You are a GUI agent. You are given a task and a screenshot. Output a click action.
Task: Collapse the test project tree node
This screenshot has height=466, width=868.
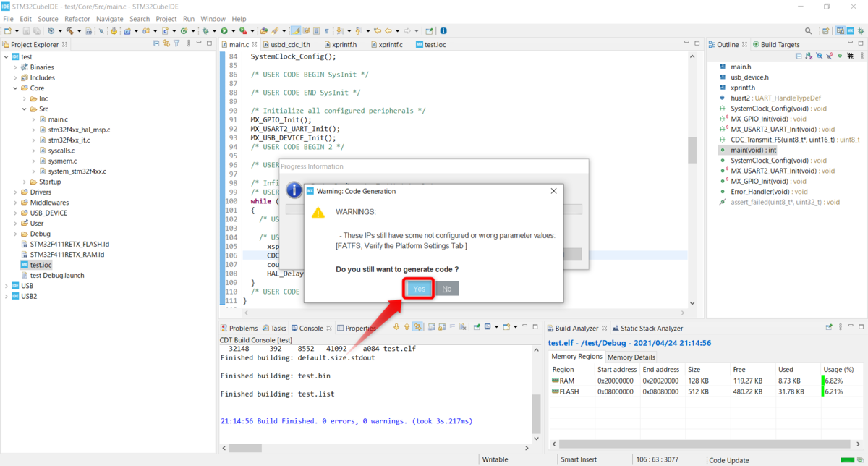tap(6, 56)
